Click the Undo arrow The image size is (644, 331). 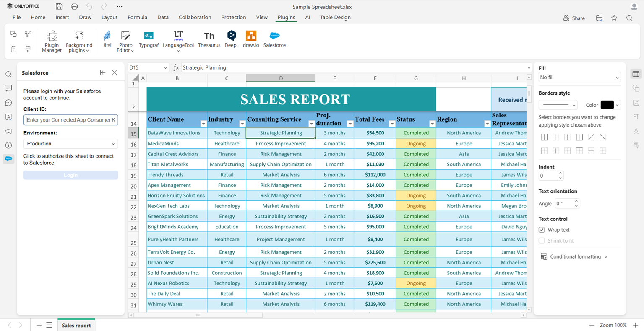pos(89,6)
